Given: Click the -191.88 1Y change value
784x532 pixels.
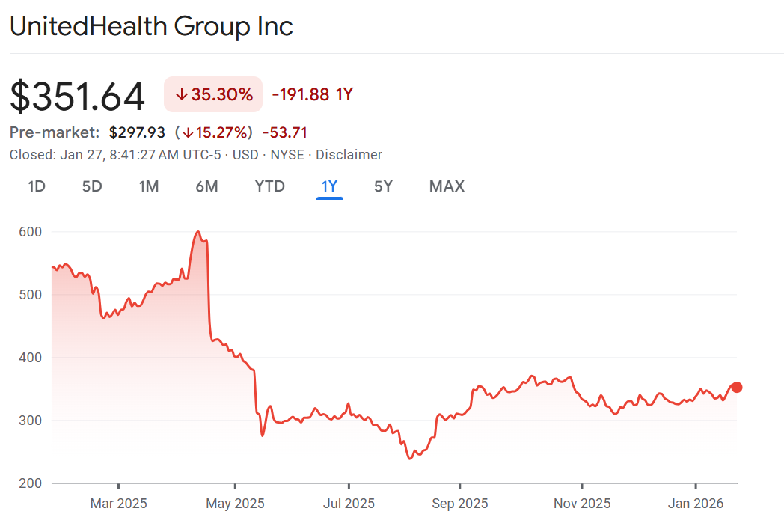Looking at the screenshot, I should [312, 95].
